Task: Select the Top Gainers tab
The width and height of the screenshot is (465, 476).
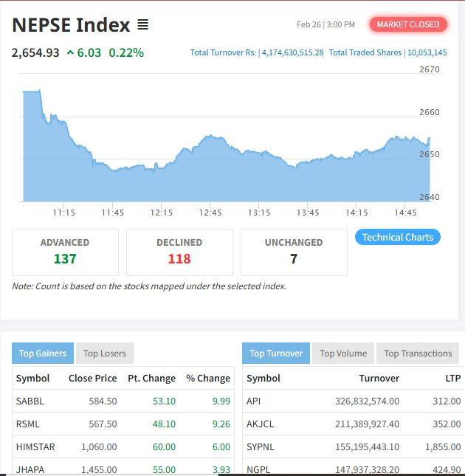Action: pos(44,353)
